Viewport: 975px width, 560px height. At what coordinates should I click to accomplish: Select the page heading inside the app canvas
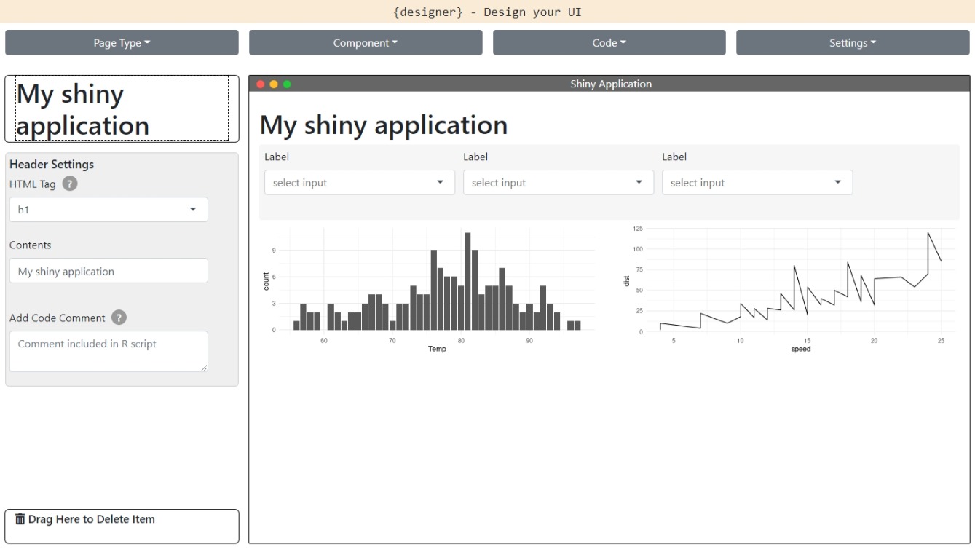click(384, 125)
